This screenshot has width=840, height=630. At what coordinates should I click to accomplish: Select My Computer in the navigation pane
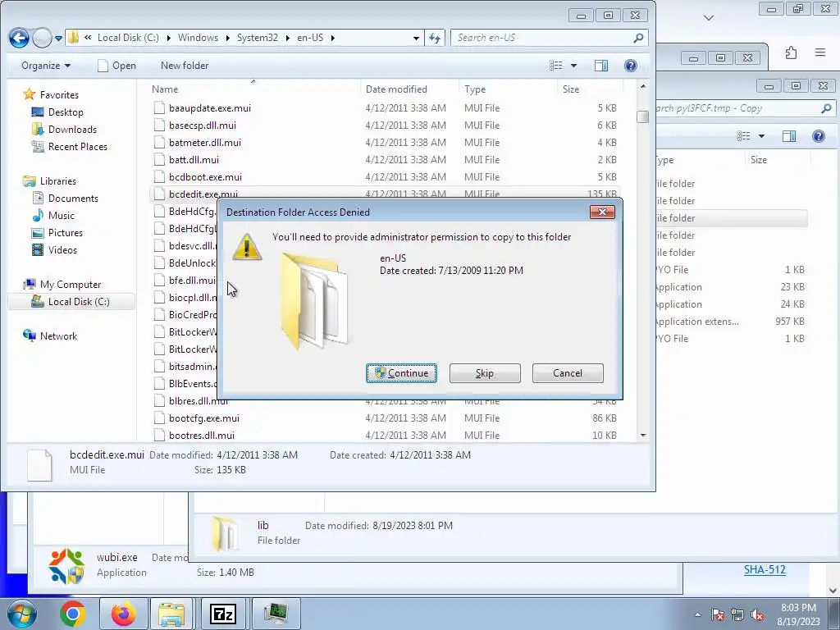pos(62,285)
